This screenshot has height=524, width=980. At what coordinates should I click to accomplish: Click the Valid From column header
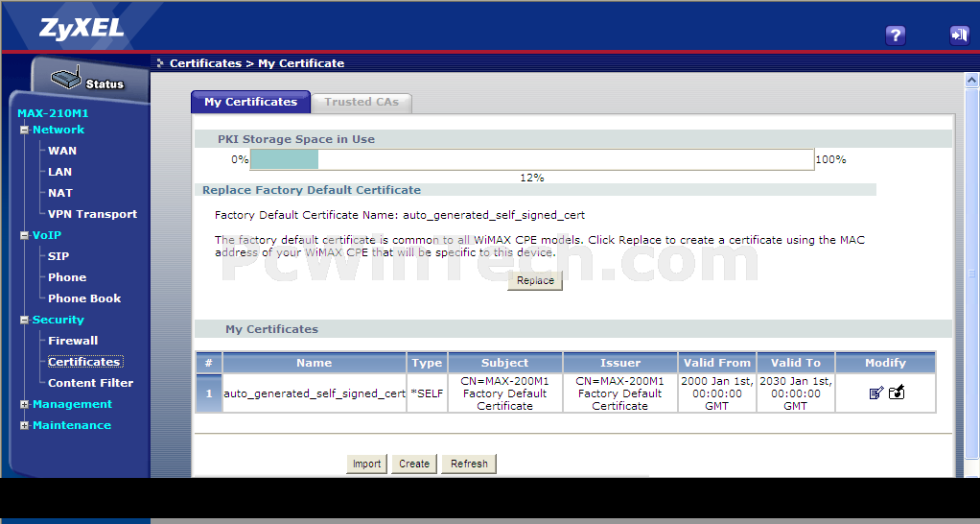717,363
